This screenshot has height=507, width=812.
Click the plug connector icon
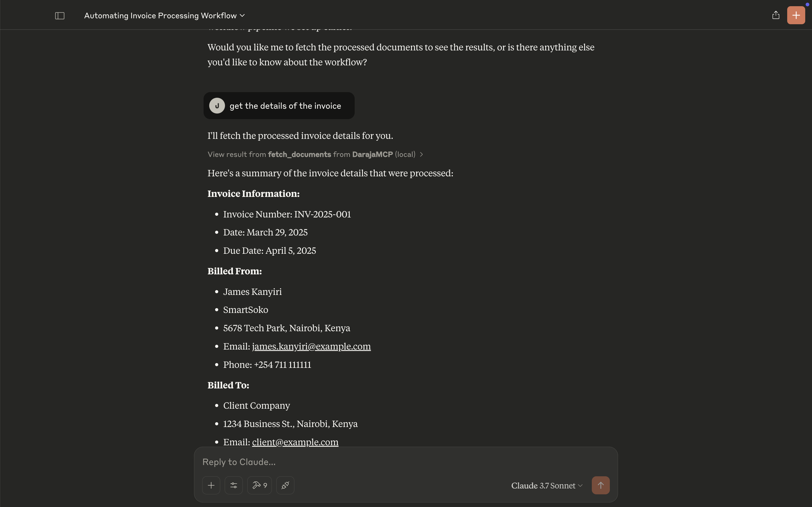pos(285,485)
